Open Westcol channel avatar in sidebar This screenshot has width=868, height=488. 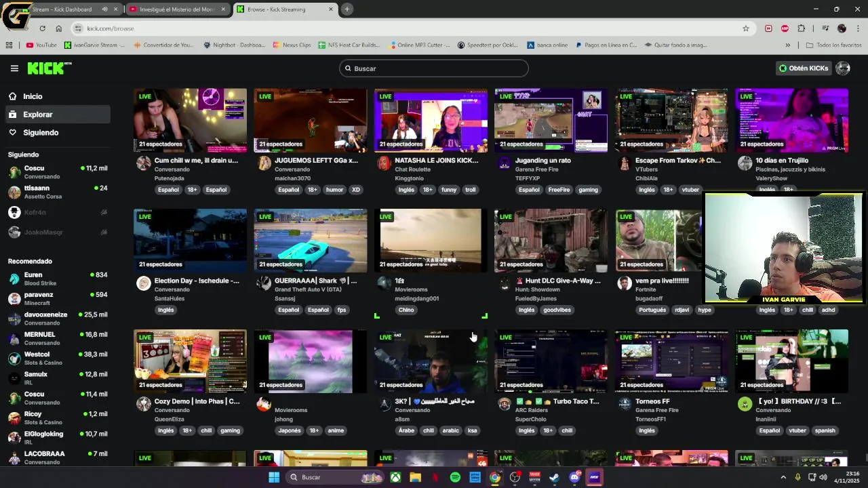click(x=14, y=358)
